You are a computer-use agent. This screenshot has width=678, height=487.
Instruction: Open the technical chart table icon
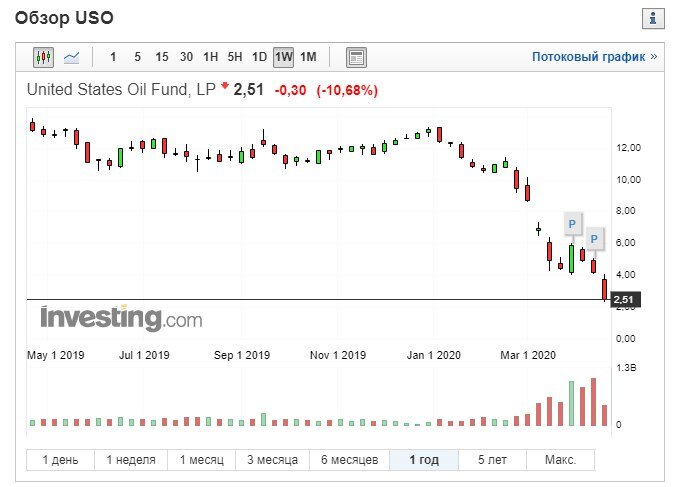coord(356,57)
